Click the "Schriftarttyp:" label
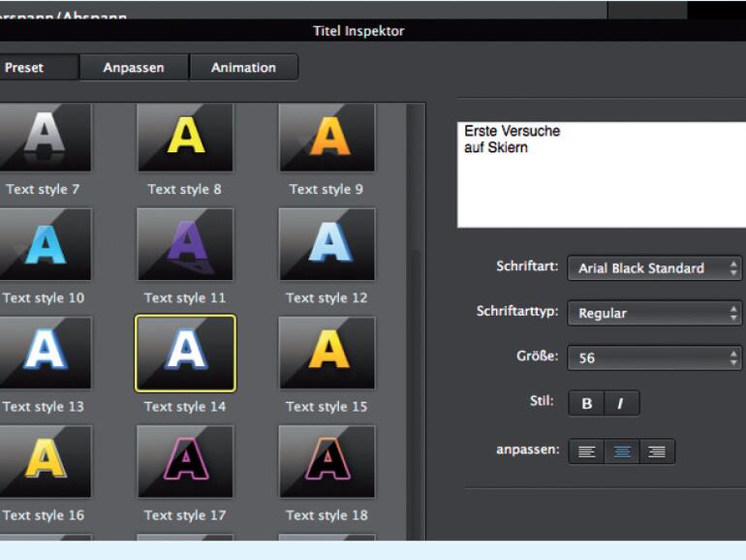 (517, 311)
